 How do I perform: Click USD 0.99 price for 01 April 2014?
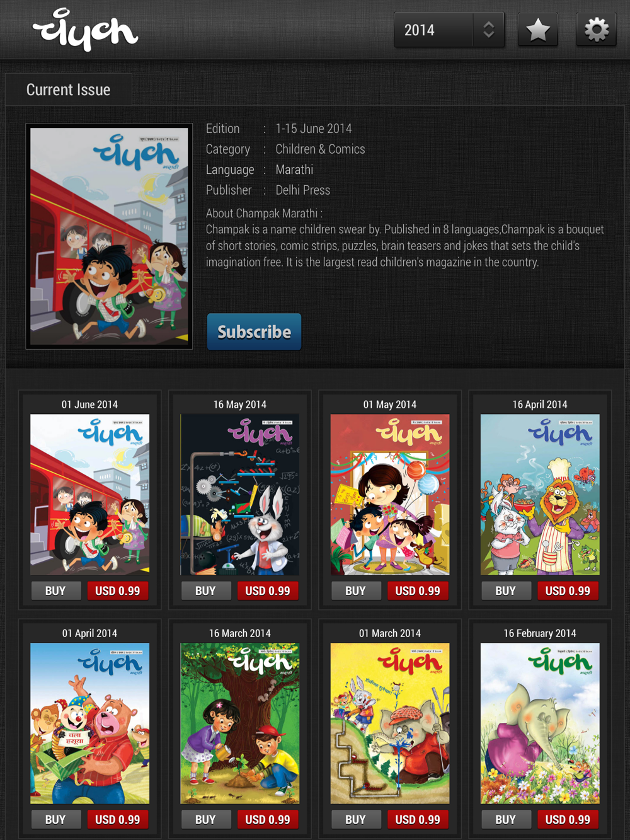click(x=118, y=819)
